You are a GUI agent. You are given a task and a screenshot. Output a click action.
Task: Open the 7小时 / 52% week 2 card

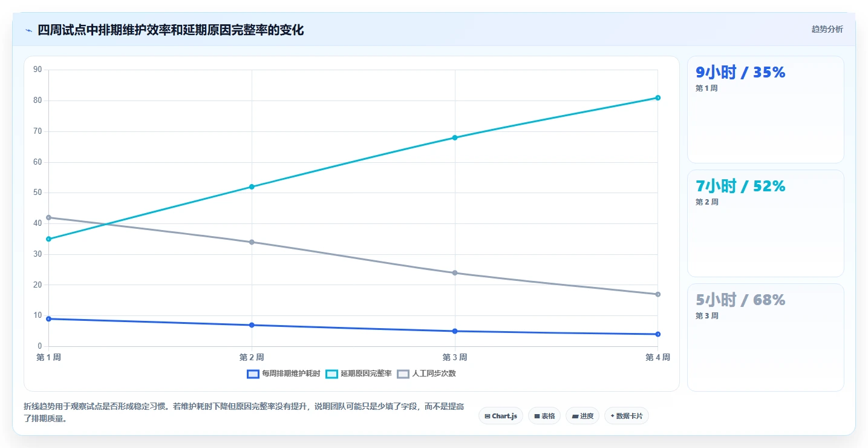click(x=765, y=223)
